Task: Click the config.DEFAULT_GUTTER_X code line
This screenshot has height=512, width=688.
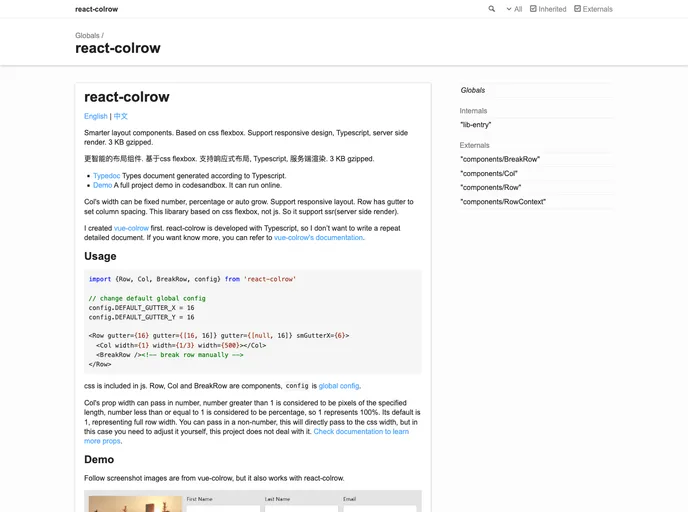Action: coord(141,308)
